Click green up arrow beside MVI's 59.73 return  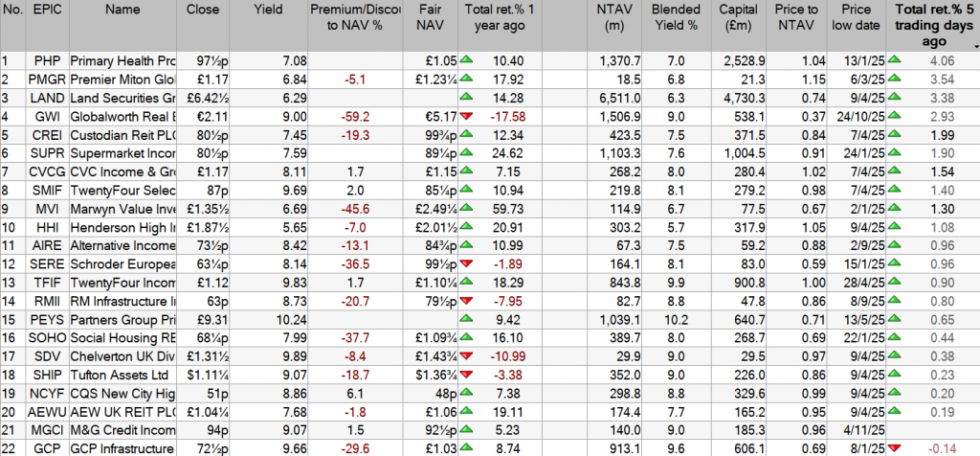[x=468, y=207]
